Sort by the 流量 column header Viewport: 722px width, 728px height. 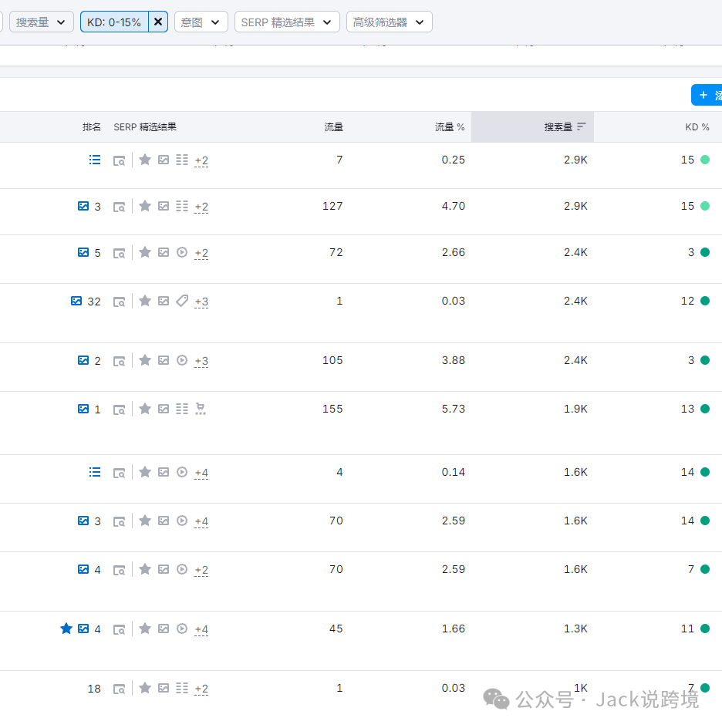click(x=333, y=127)
